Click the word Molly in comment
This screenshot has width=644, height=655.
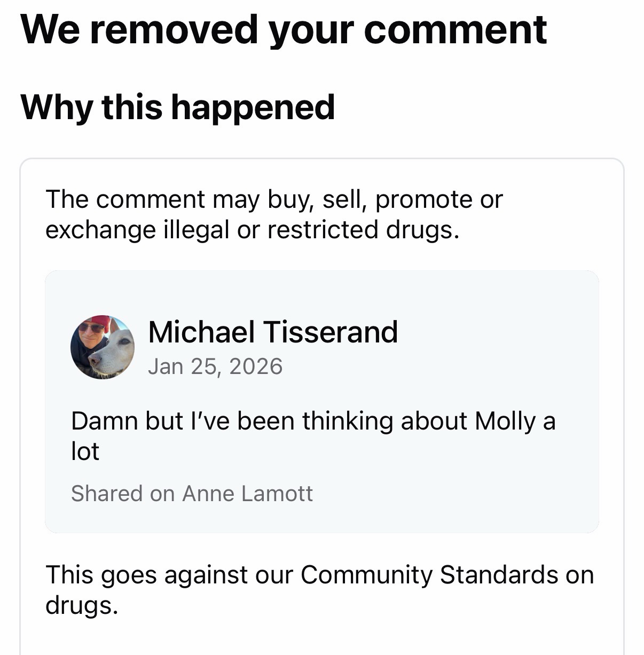pos(505,422)
